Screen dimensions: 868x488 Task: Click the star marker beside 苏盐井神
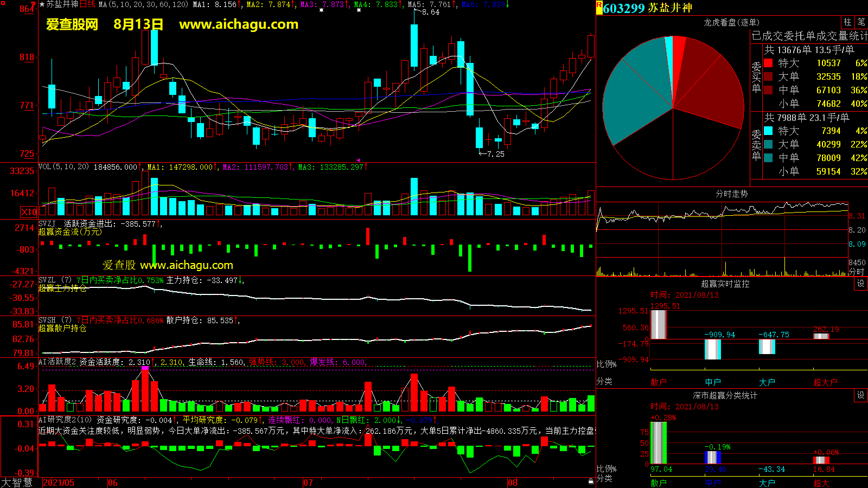pyautogui.click(x=42, y=4)
